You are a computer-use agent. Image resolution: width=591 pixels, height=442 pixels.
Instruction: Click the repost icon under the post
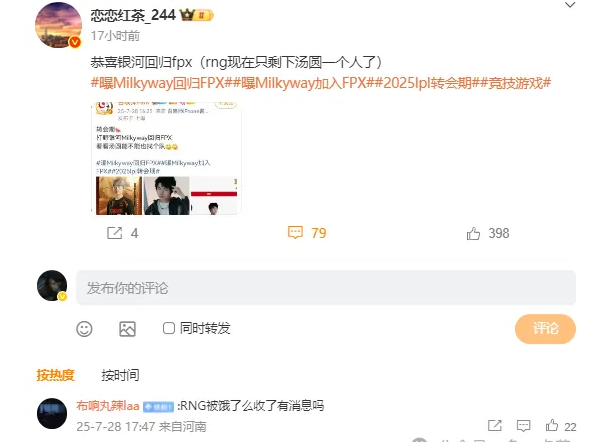(115, 233)
